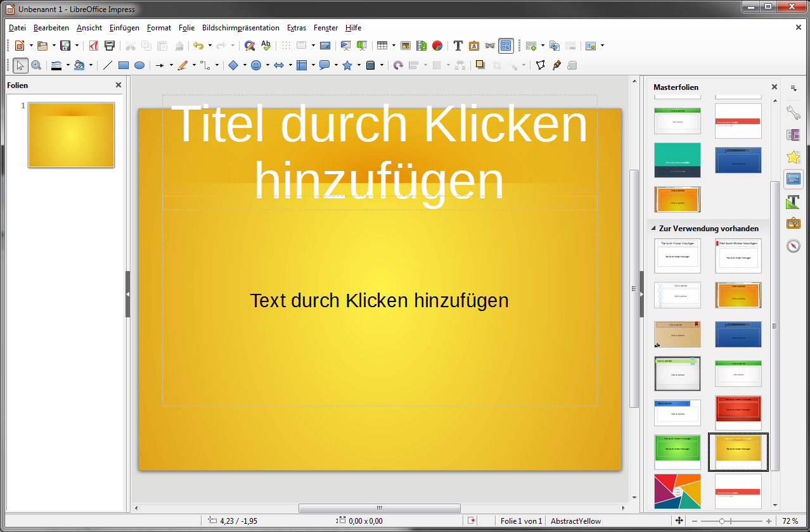810x532 pixels.
Task: Open sidebar settings menu at top
Action: (x=793, y=87)
